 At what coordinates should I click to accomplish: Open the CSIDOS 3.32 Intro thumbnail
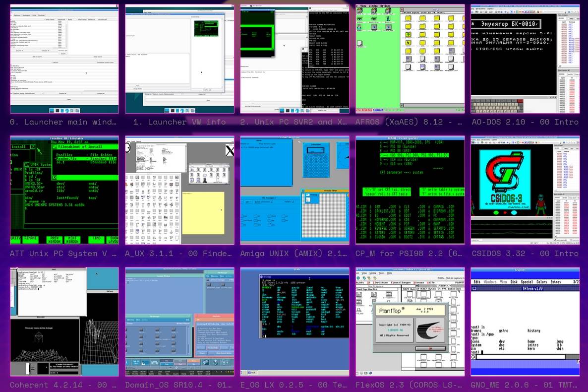[525, 191]
